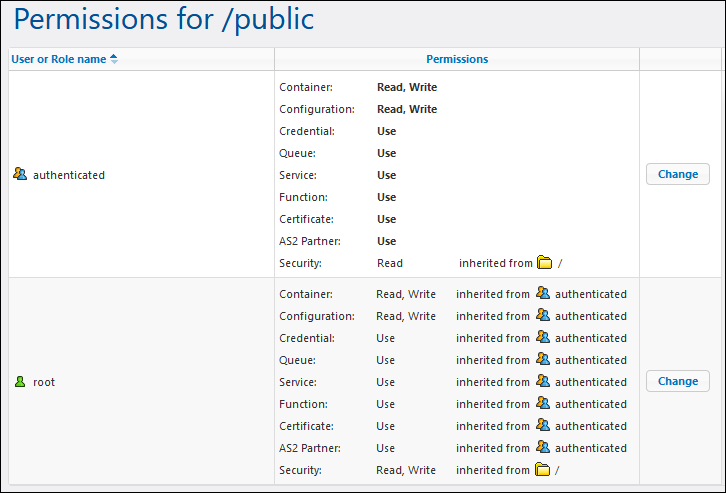Click group icon in root Credential row

pos(543,338)
